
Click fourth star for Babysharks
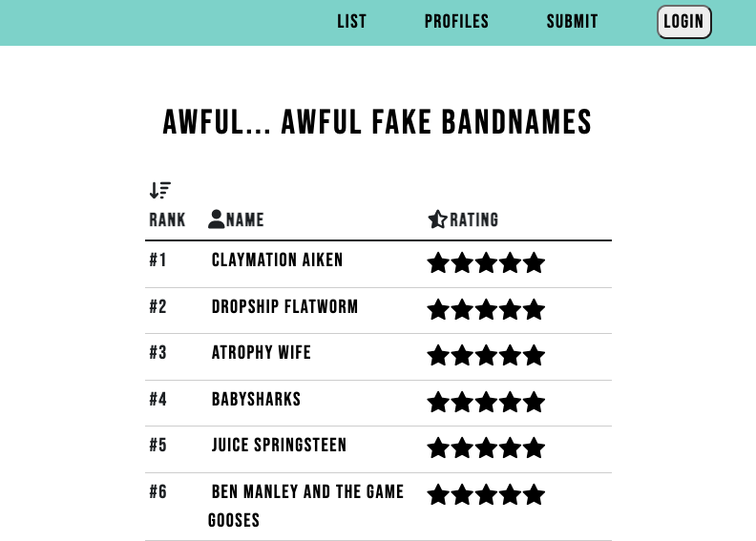point(510,403)
